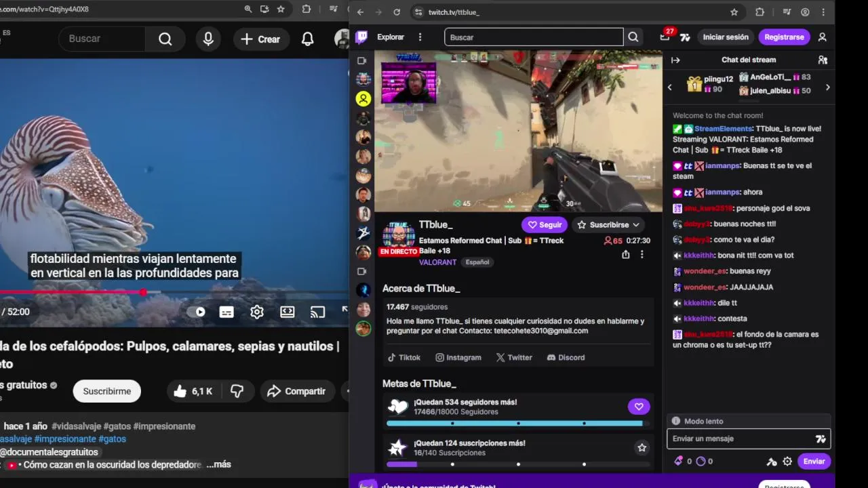Click the 7TV emote icon in message box
868x488 pixels.
click(x=821, y=439)
